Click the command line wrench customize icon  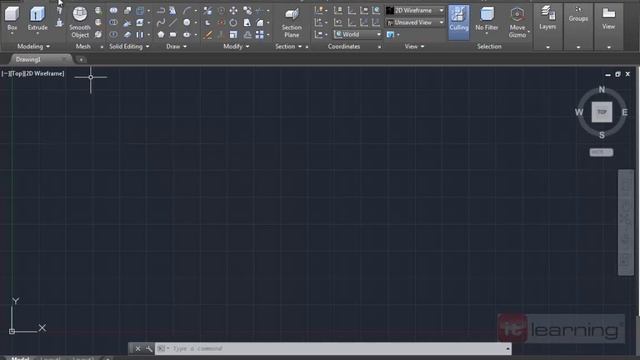tap(149, 349)
